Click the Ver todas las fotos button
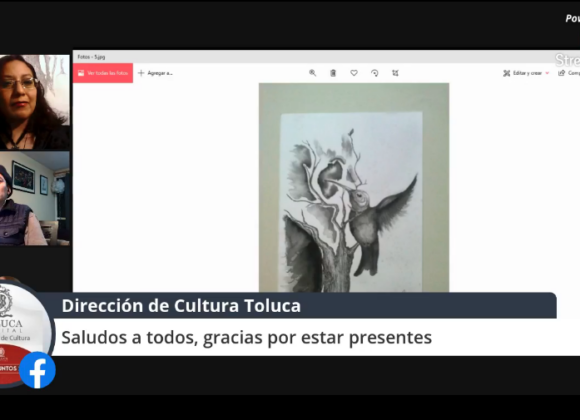The image size is (580, 420). point(103,73)
